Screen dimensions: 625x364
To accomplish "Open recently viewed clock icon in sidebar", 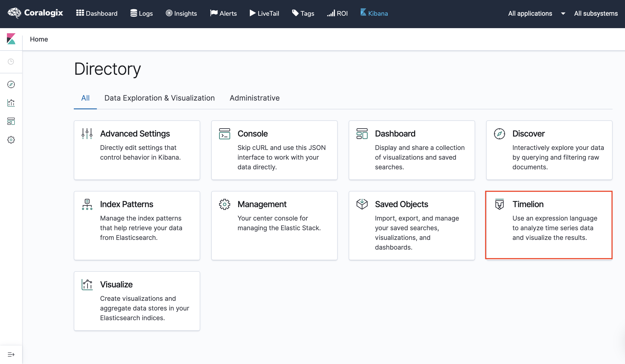I will click(11, 62).
